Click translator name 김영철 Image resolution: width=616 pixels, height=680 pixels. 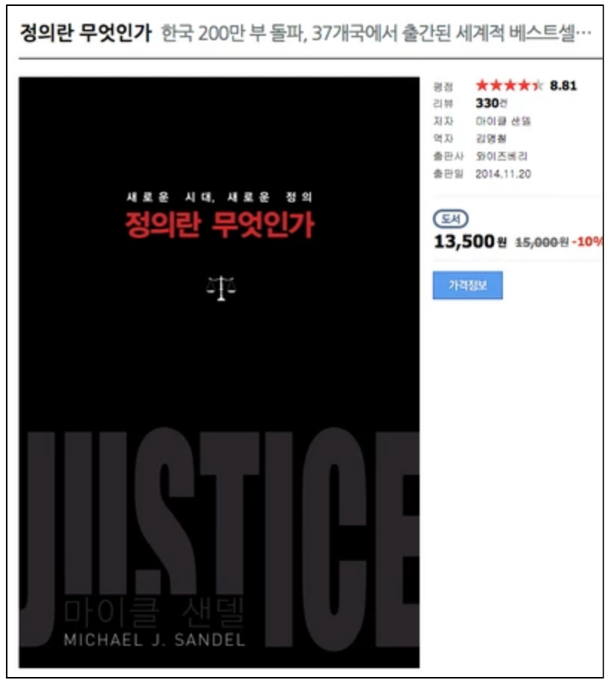490,138
